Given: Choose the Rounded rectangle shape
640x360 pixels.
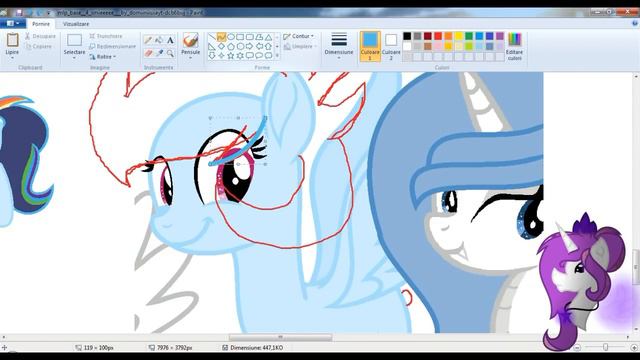Looking at the screenshot, I should (x=249, y=37).
